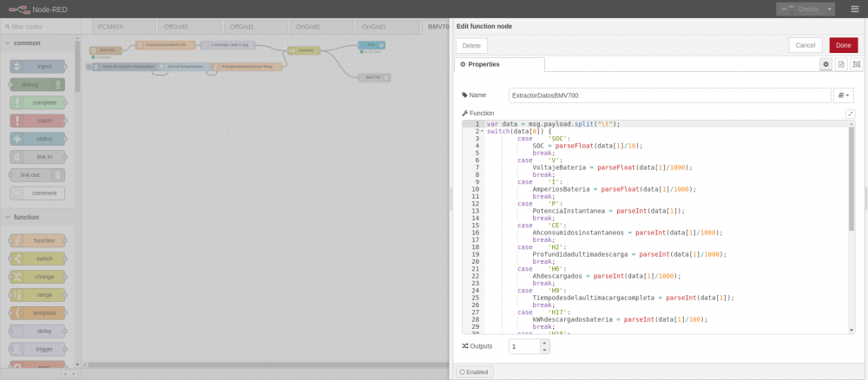Select the range node in the palette
Screen dimensions: 868x380
click(x=37, y=295)
